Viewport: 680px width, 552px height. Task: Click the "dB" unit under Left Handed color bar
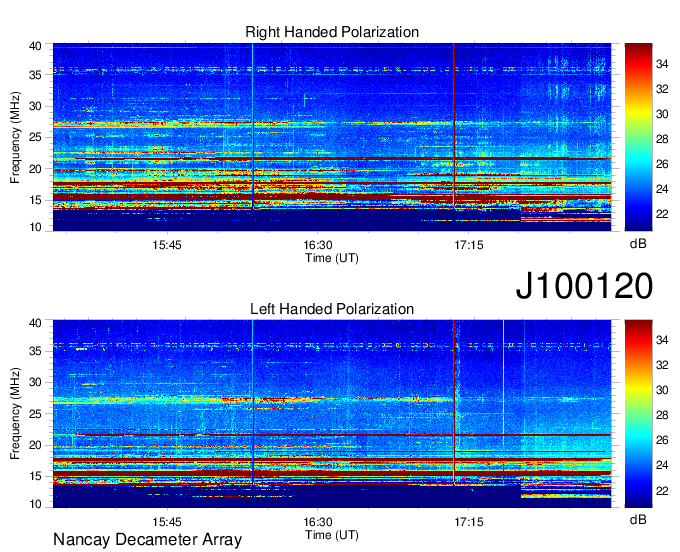click(x=638, y=520)
